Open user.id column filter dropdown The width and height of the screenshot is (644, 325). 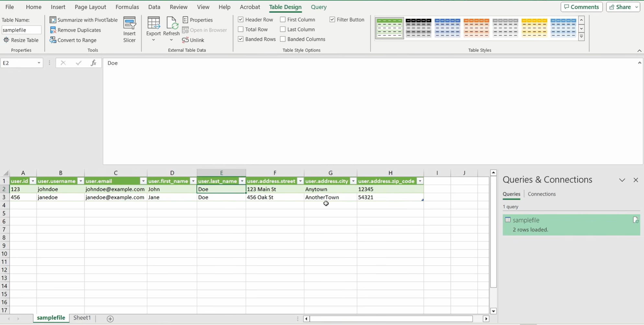point(33,181)
